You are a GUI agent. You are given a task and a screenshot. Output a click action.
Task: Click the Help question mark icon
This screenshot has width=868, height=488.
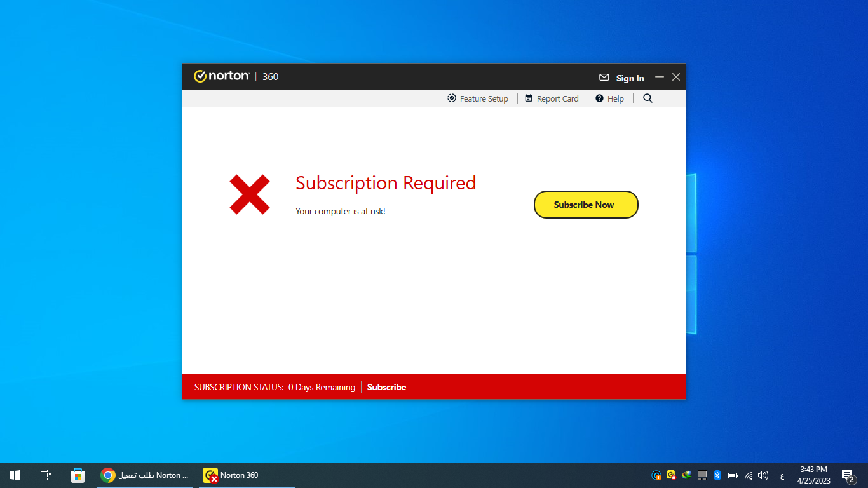(x=599, y=98)
